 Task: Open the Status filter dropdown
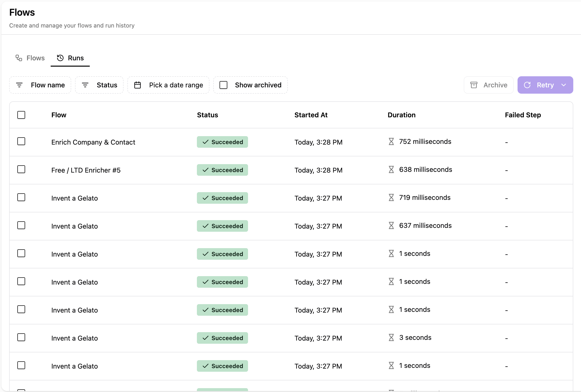(x=99, y=85)
